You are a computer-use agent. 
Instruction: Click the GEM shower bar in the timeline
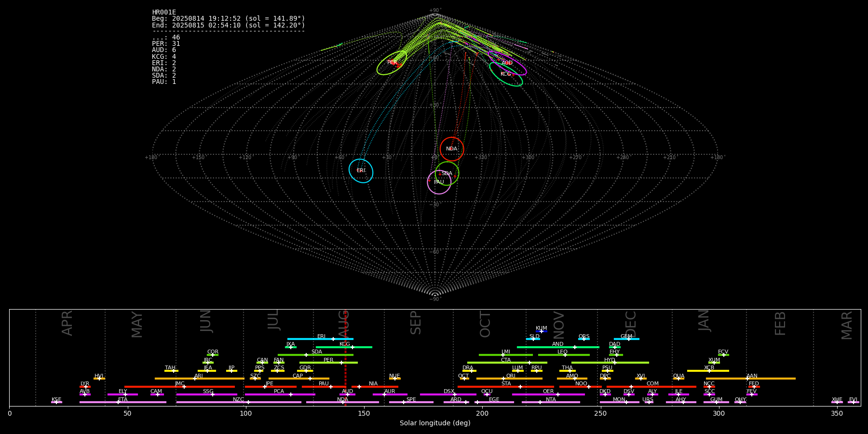(x=626, y=339)
